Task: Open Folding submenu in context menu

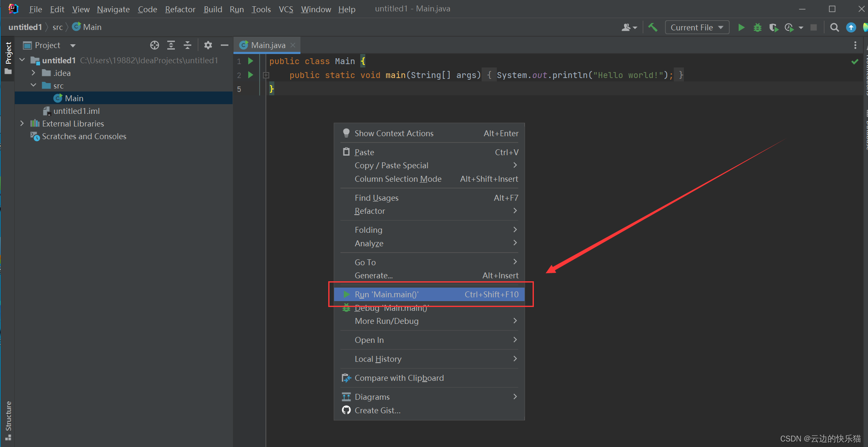Action: click(429, 230)
